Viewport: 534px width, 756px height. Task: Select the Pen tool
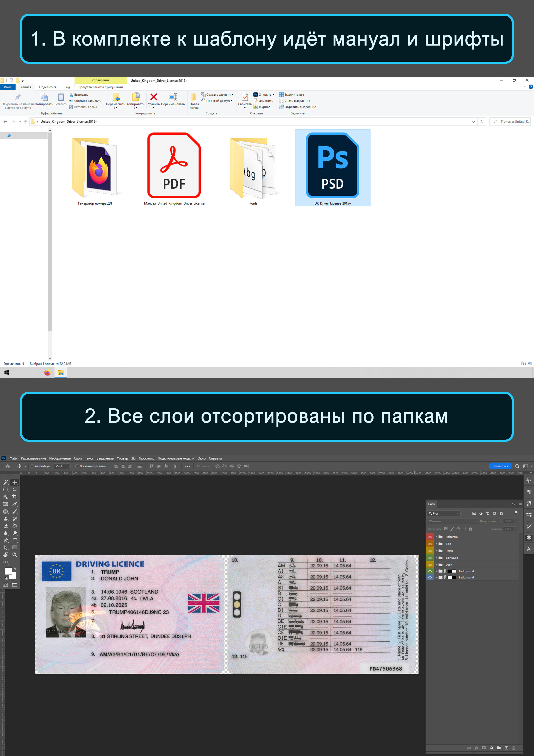[6, 540]
